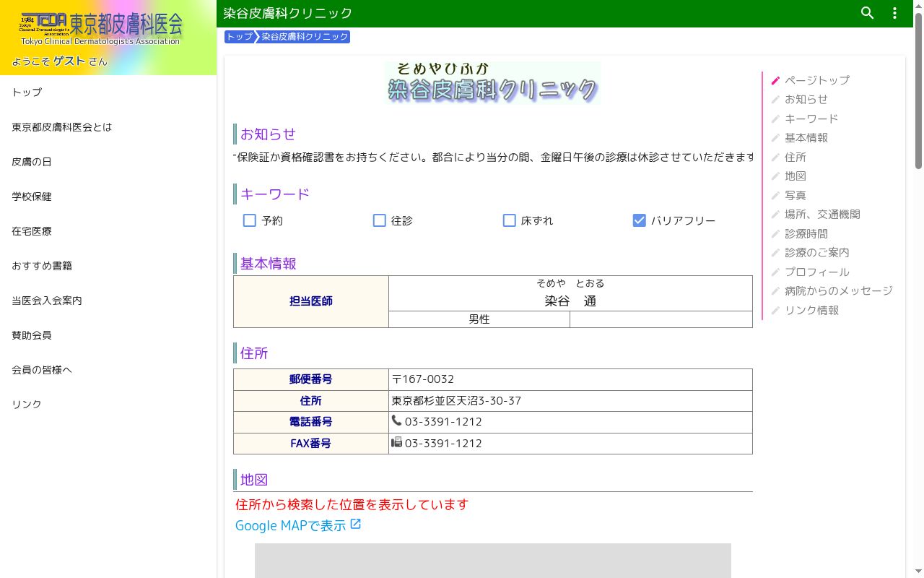The image size is (924, 578).
Task: Open トップ in the left sidebar
Action: [108, 92]
